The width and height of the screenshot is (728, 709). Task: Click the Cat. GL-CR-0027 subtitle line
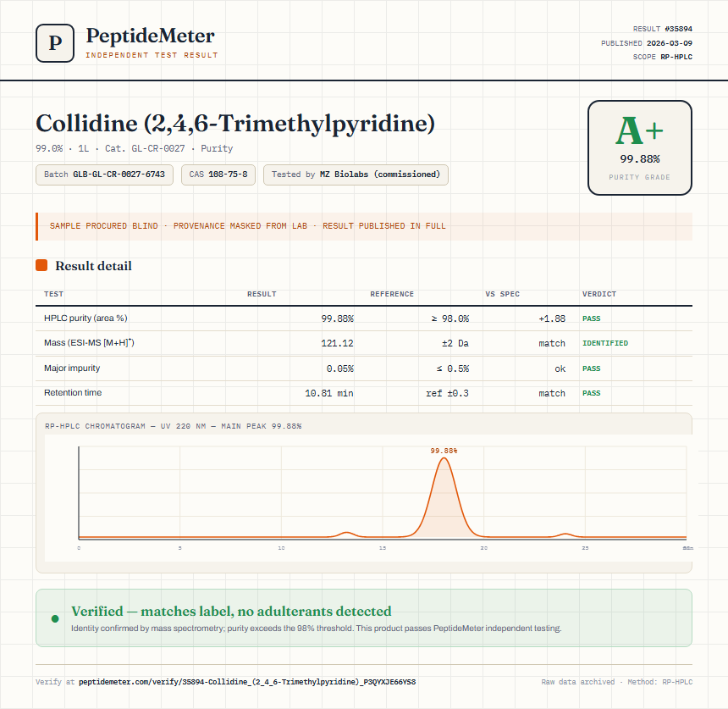pos(135,149)
